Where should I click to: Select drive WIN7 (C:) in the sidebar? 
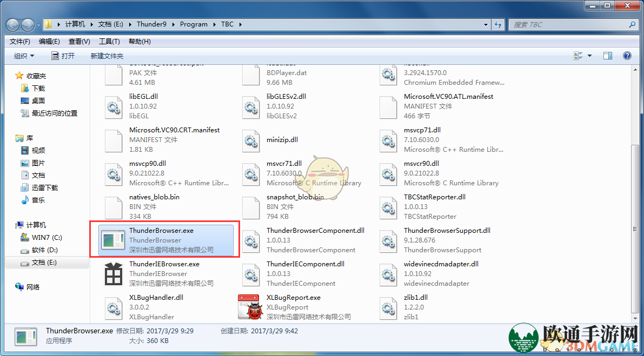pyautogui.click(x=47, y=238)
